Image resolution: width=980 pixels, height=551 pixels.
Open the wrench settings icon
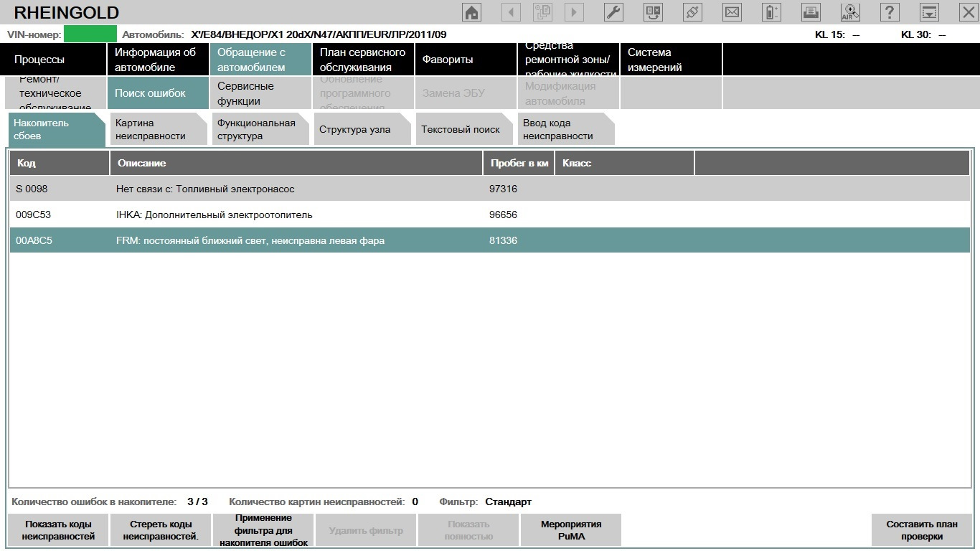point(613,11)
